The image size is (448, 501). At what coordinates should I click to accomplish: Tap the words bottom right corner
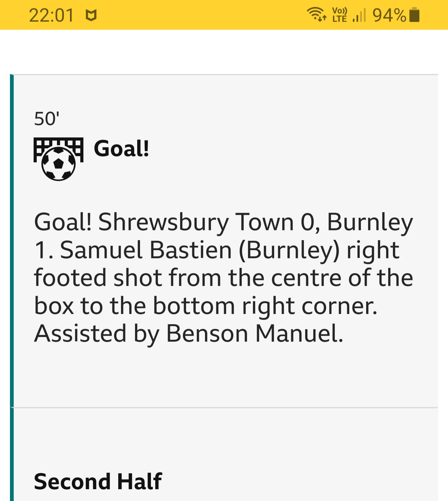265,306
